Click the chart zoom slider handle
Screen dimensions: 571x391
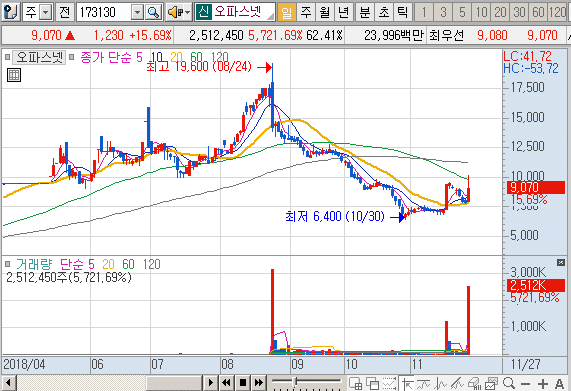[x=296, y=382]
